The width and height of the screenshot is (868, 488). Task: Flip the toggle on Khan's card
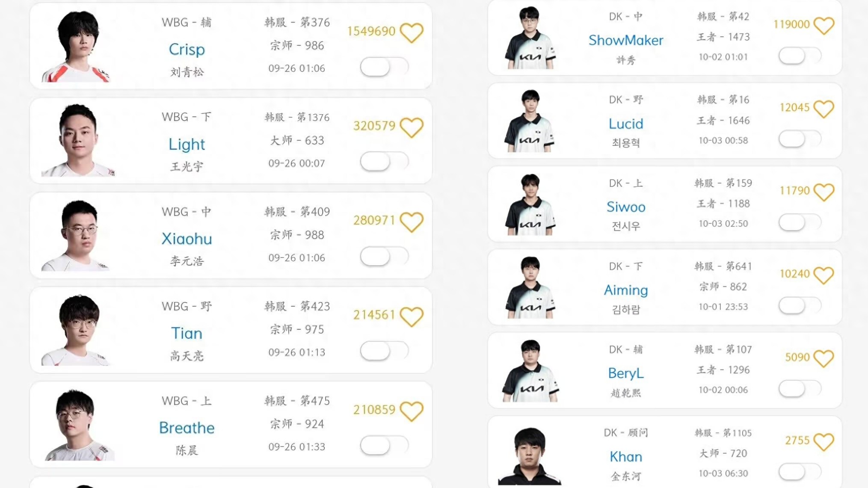pyautogui.click(x=800, y=472)
